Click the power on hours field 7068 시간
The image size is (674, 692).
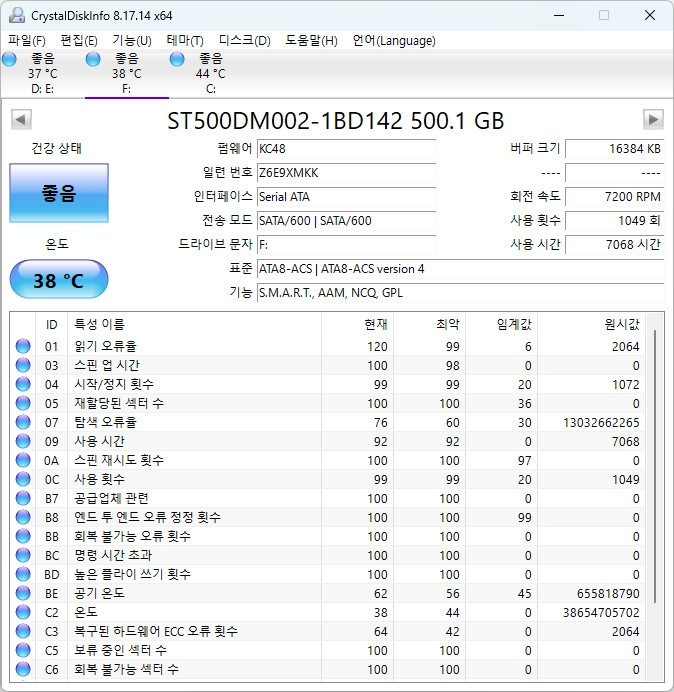pyautogui.click(x=614, y=244)
